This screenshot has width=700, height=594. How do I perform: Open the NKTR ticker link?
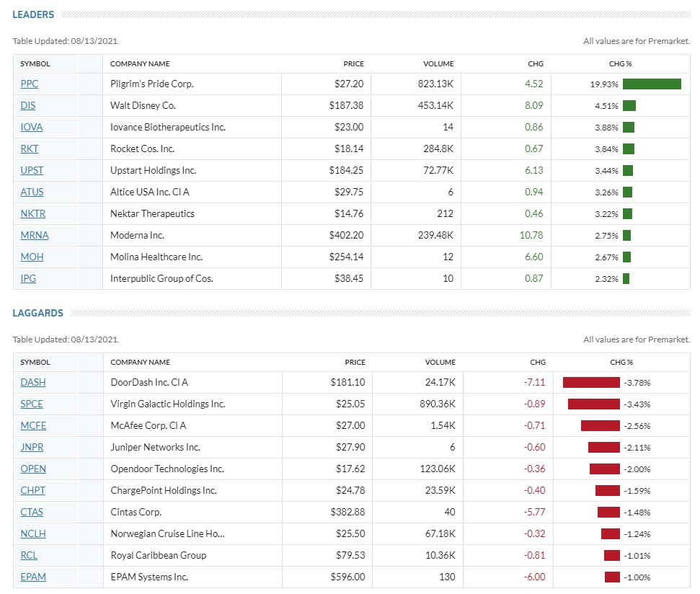coord(33,214)
